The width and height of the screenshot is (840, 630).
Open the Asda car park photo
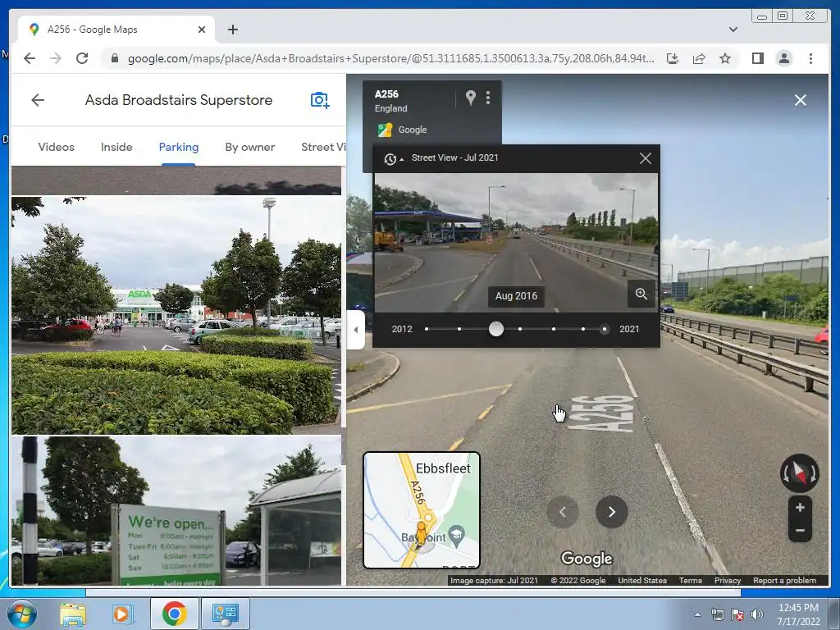pyautogui.click(x=176, y=315)
